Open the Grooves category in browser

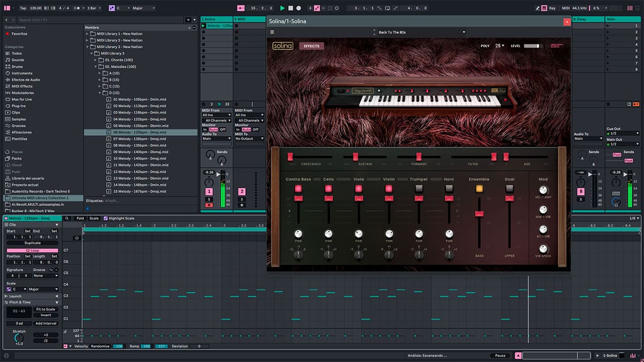[18, 125]
